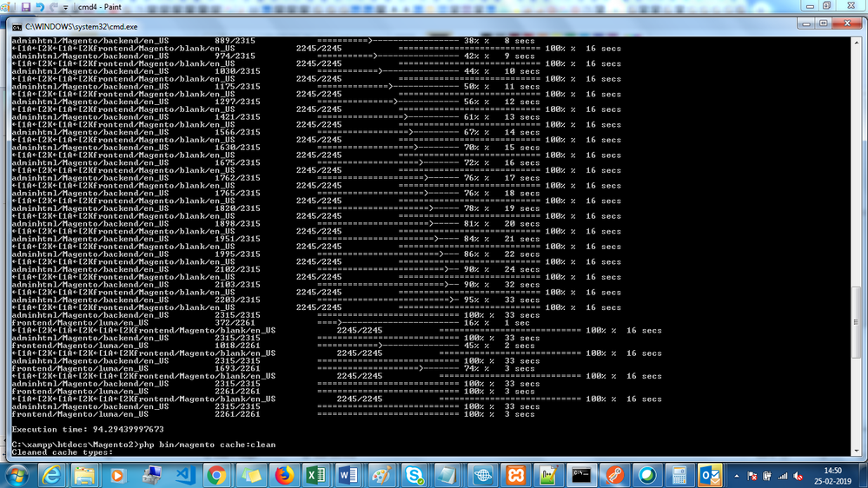The height and width of the screenshot is (488, 868).
Task: Maximize the cmd.exe window
Action: pos(823,23)
